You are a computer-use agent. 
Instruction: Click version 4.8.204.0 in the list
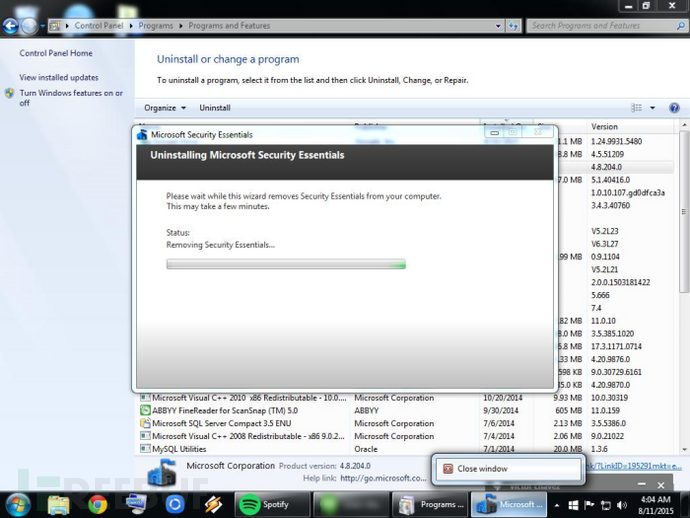click(606, 167)
